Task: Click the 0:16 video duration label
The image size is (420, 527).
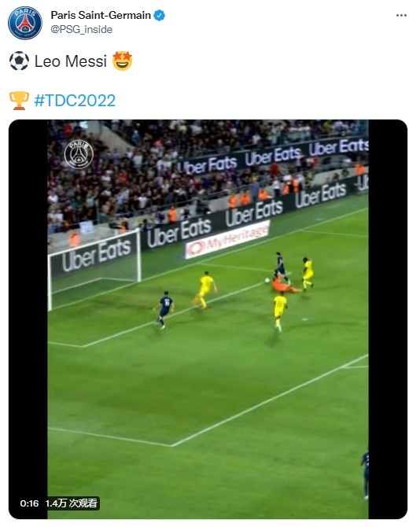Action: pyautogui.click(x=29, y=503)
